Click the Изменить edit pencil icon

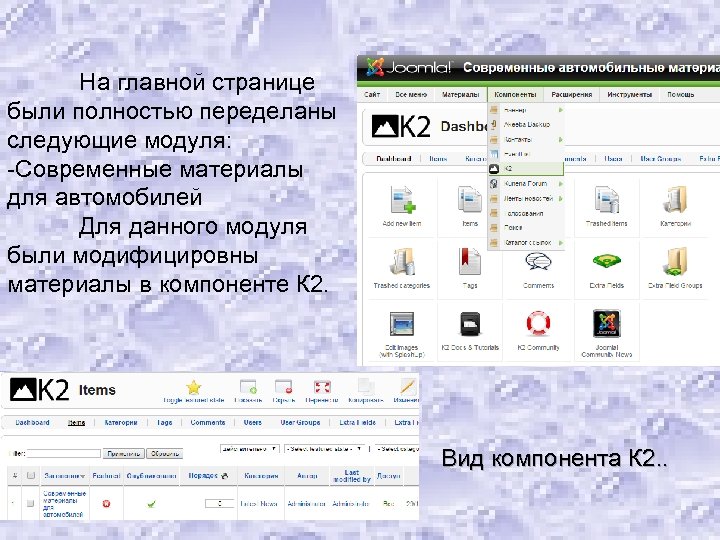click(407, 391)
